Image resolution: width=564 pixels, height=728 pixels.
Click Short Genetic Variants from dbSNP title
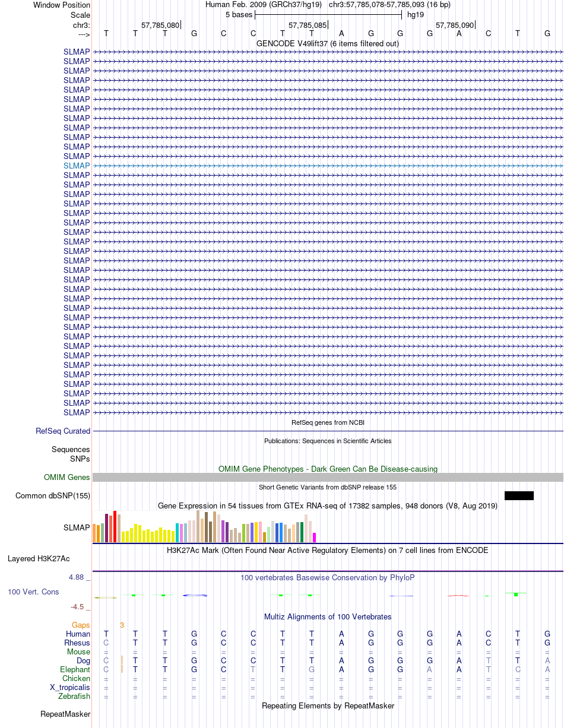(x=328, y=487)
